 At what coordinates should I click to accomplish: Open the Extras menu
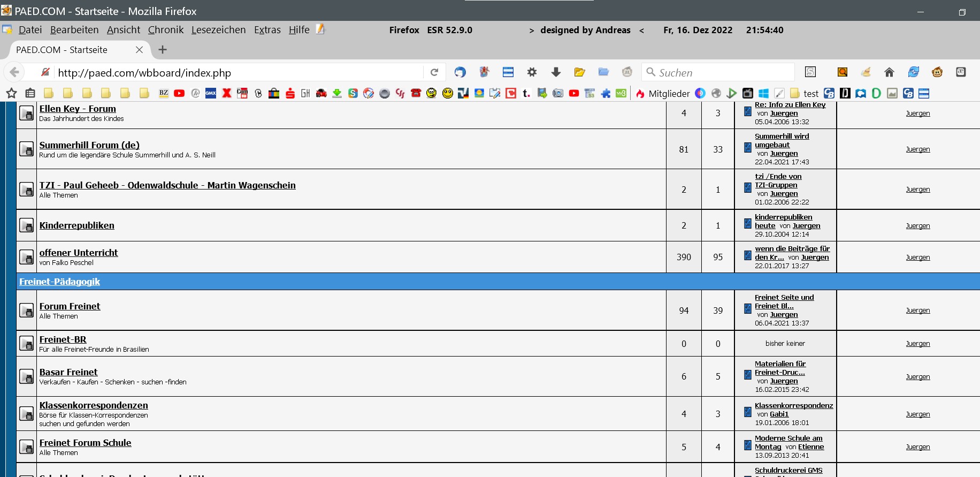267,30
